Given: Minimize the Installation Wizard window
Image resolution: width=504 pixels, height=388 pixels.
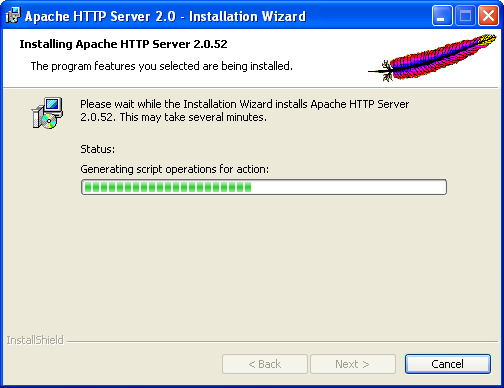Looking at the screenshot, I should [442, 16].
